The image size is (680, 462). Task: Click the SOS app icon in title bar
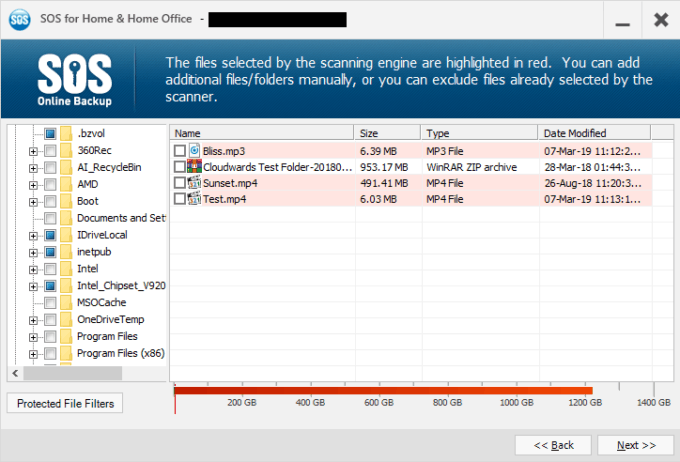click(20, 19)
